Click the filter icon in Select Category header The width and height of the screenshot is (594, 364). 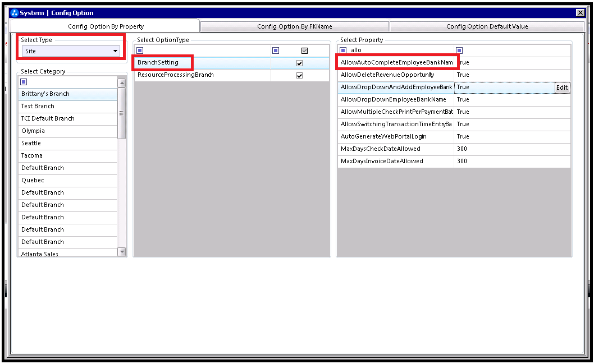(24, 82)
